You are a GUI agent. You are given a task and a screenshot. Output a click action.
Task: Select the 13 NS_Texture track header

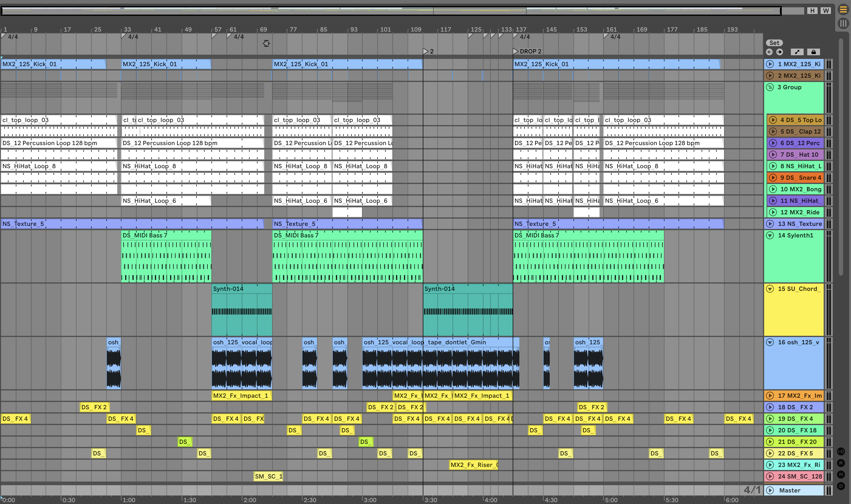(799, 224)
